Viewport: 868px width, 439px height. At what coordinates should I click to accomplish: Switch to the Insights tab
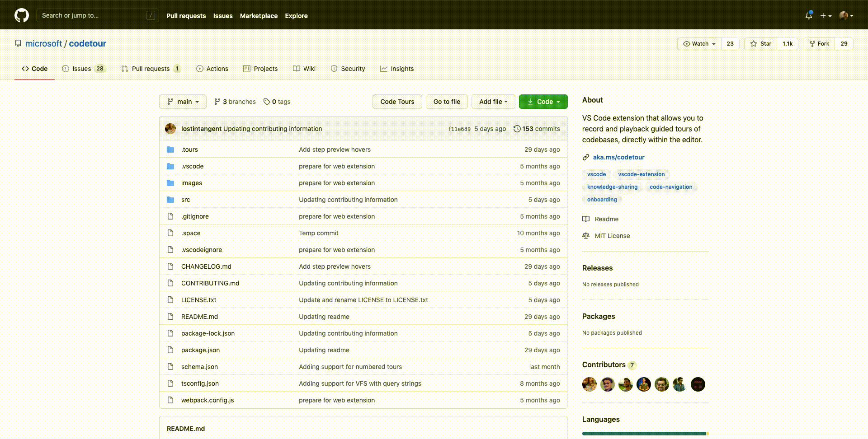pos(397,69)
